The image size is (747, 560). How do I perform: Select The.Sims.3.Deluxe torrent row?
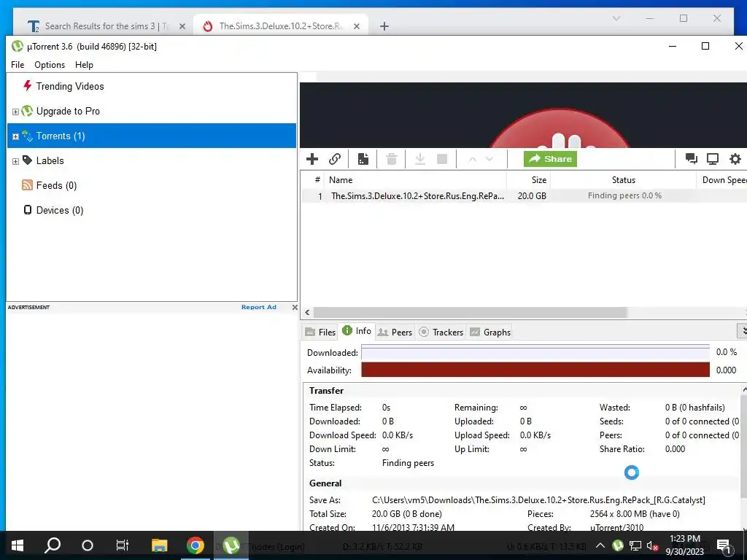524,195
